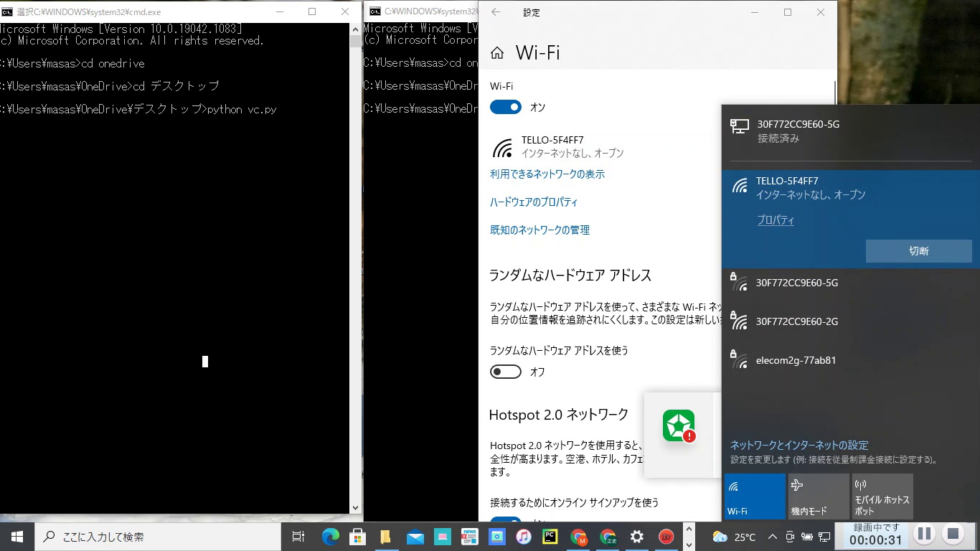Open プロパティ link of TELLO-5F4FF7 in flyout
The image size is (980, 551).
click(x=776, y=220)
